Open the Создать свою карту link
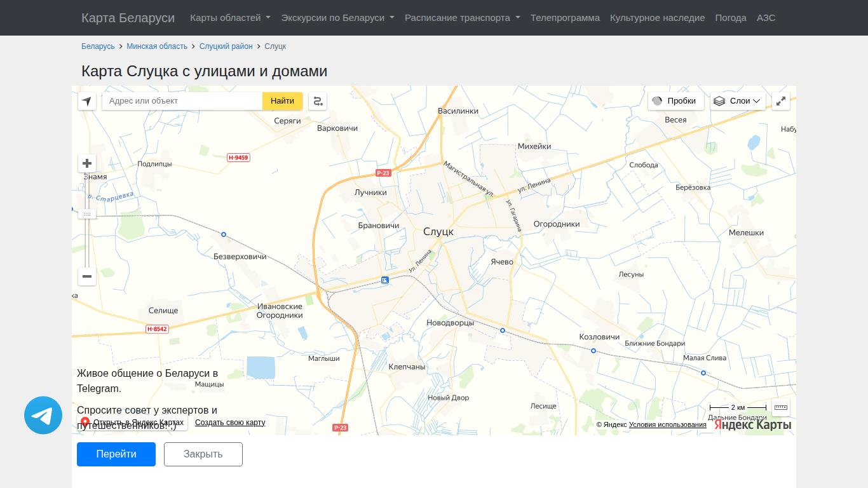The width and height of the screenshot is (868, 488). [x=230, y=423]
